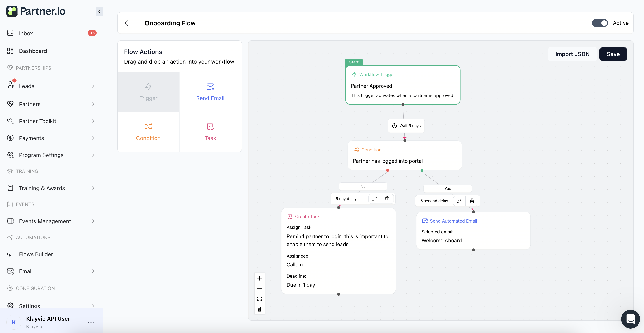Image resolution: width=644 pixels, height=333 pixels.
Task: Click the Import JSON button
Action: tap(572, 54)
